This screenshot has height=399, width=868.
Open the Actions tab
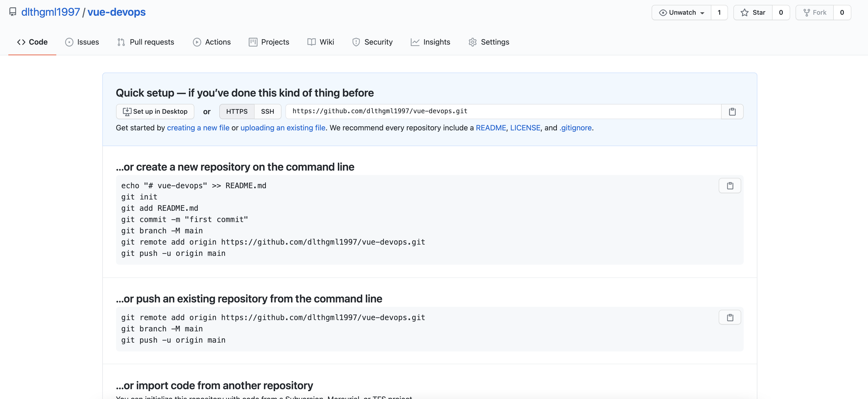coord(211,42)
